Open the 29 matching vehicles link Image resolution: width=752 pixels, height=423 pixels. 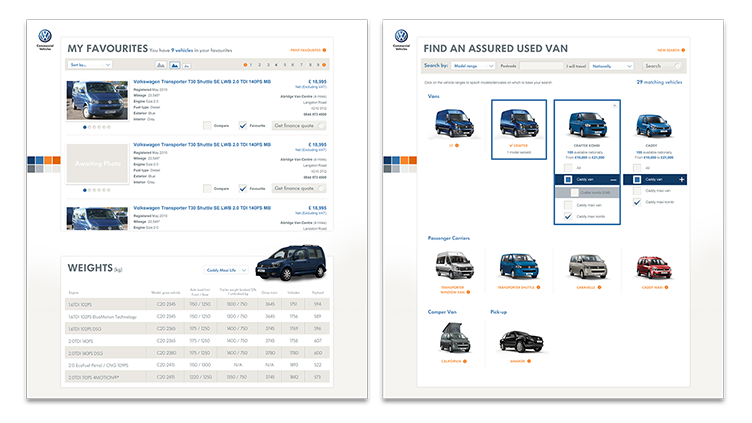coord(659,82)
